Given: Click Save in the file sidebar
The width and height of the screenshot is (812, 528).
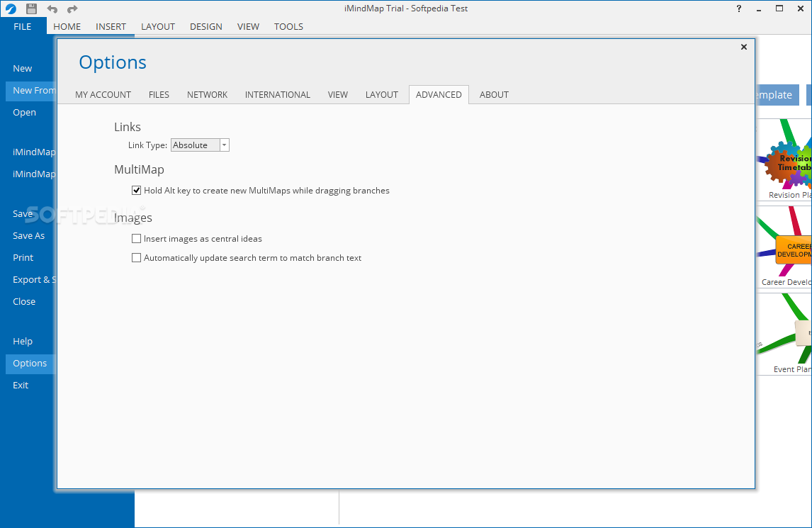Looking at the screenshot, I should tap(23, 214).
